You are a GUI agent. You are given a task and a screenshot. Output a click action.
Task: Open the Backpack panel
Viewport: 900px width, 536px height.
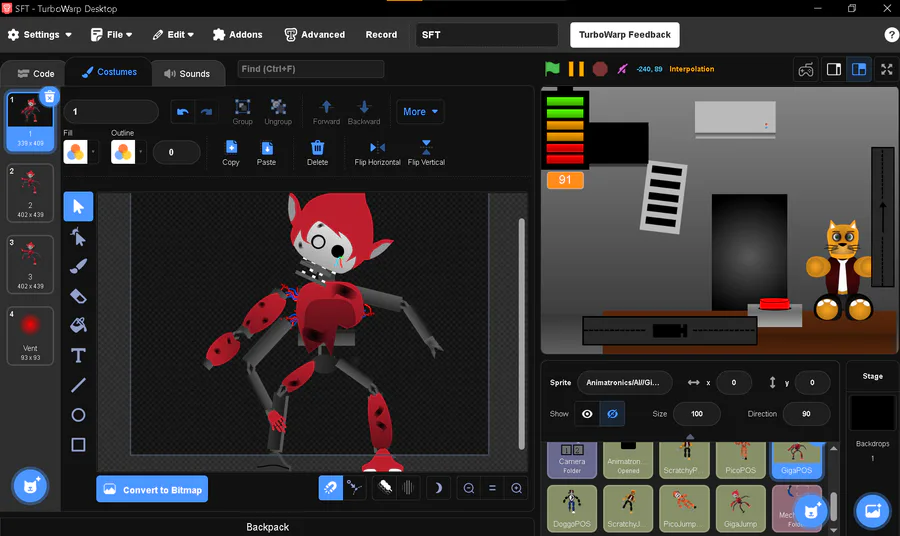click(x=267, y=527)
